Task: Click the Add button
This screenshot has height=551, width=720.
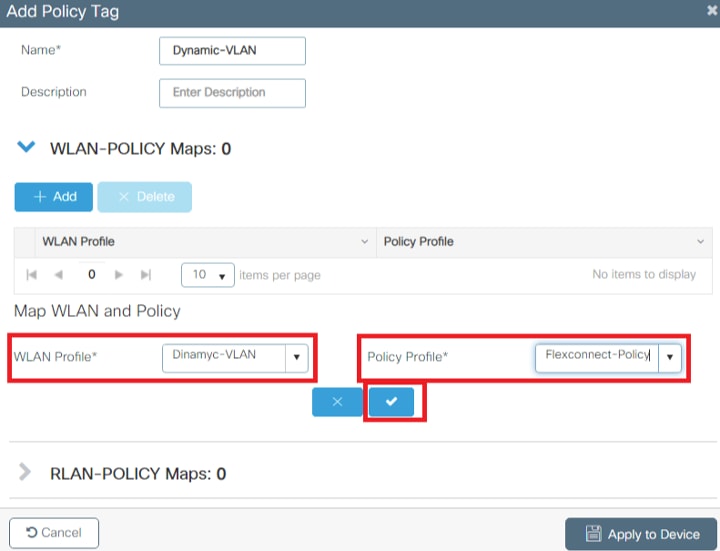Action: click(x=54, y=197)
